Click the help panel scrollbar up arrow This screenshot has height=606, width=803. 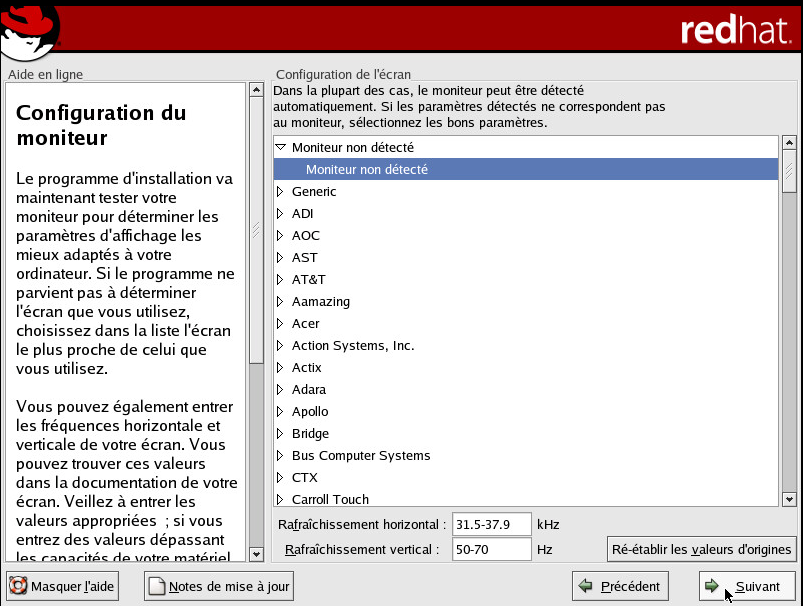[x=256, y=91]
